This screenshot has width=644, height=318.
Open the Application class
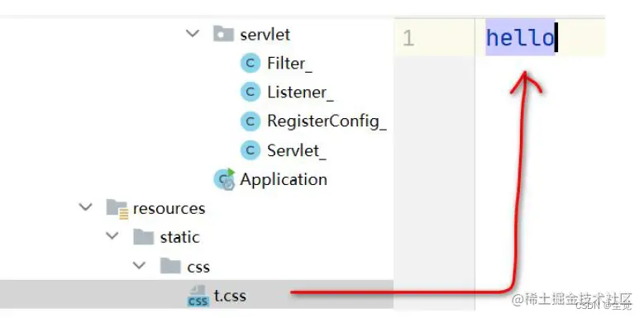click(284, 180)
